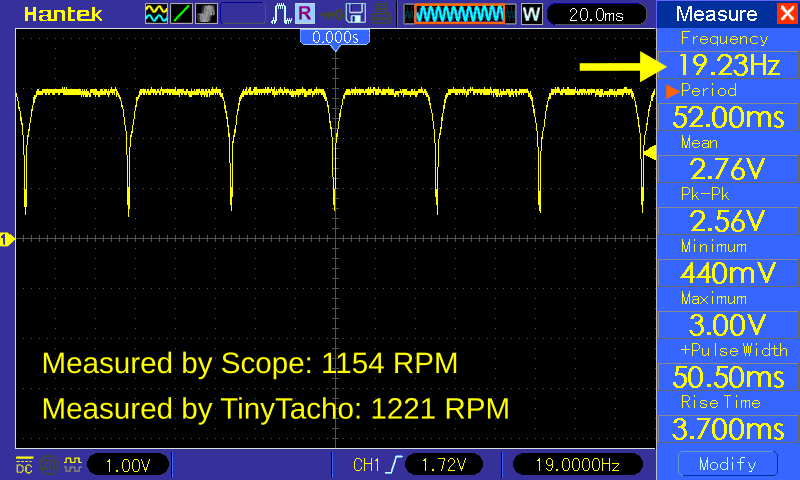800x480 pixels.
Task: Close the Measure panel with the X
Action: point(788,13)
